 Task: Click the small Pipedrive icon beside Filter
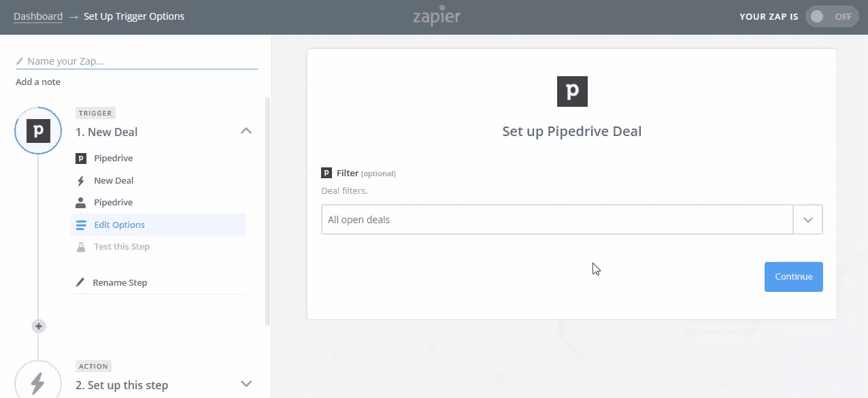(x=327, y=173)
